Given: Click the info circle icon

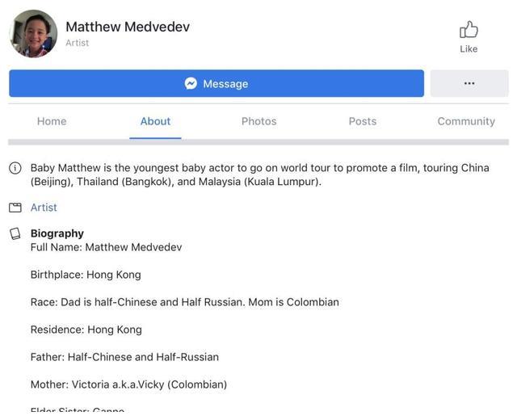Looking at the screenshot, I should (x=15, y=168).
